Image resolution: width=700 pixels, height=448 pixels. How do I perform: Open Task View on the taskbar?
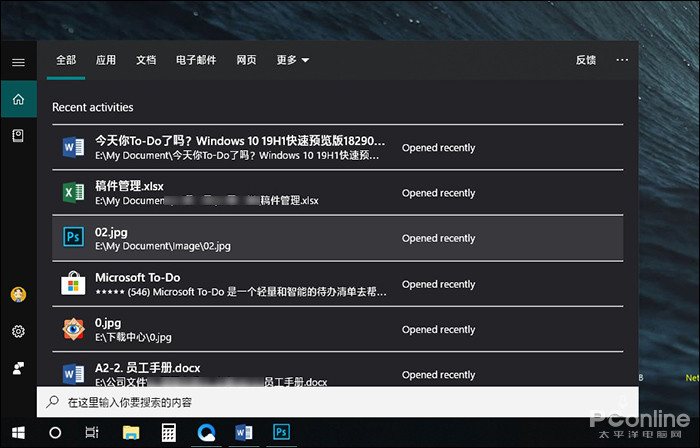click(92, 432)
